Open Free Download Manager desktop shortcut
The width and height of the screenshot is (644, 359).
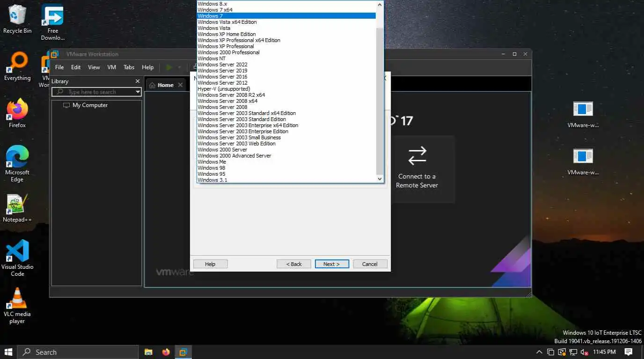click(52, 22)
